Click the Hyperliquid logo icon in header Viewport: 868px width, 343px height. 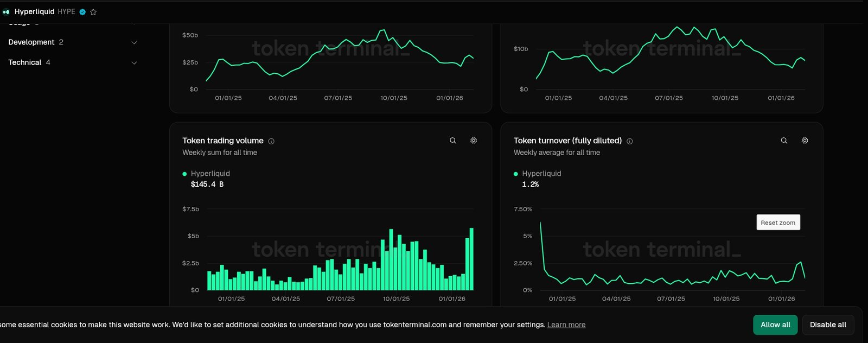(x=7, y=12)
